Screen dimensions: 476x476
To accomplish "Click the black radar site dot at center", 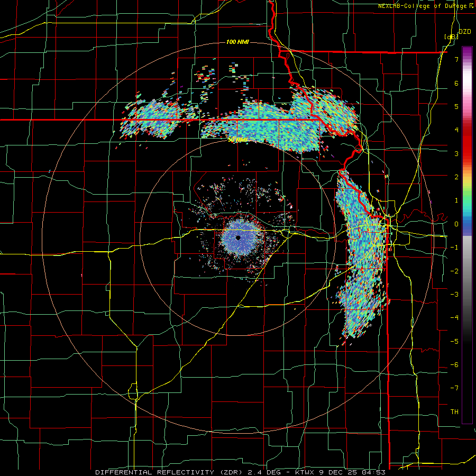I will click(x=238, y=237).
